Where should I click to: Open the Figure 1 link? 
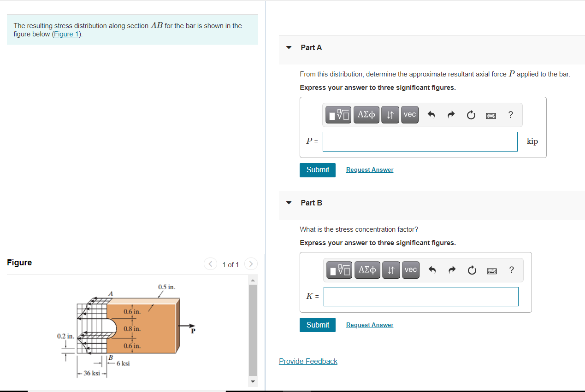[67, 35]
